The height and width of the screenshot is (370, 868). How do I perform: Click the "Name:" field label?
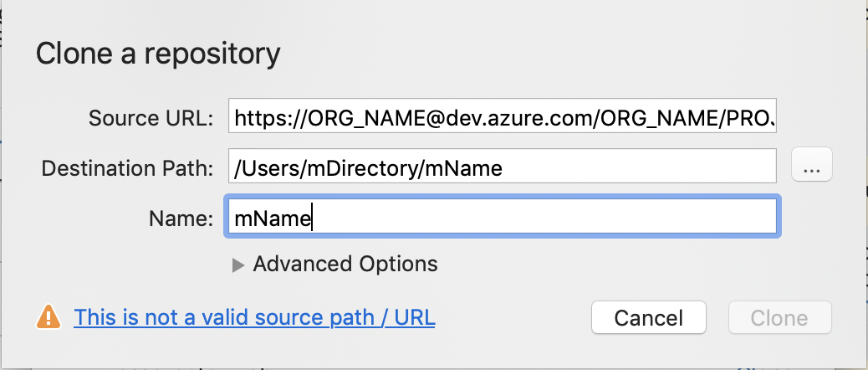tap(182, 218)
